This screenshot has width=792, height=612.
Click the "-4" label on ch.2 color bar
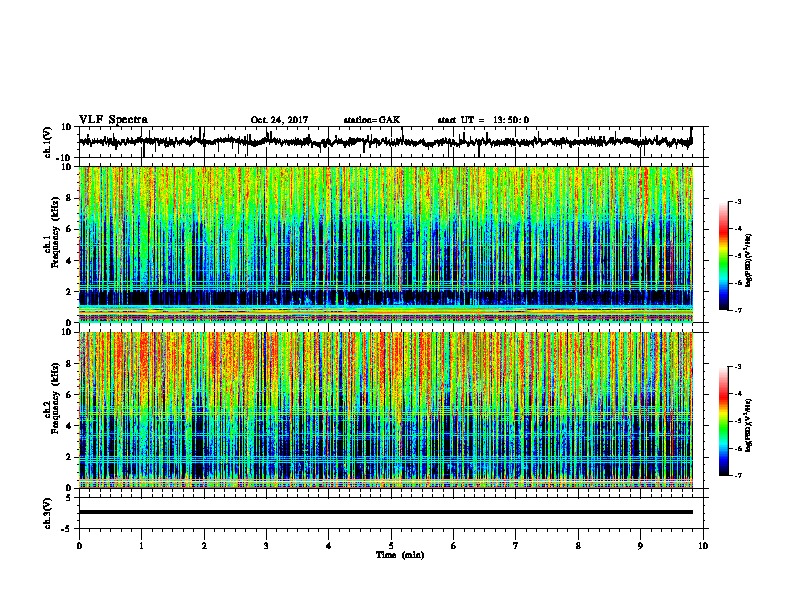point(737,394)
